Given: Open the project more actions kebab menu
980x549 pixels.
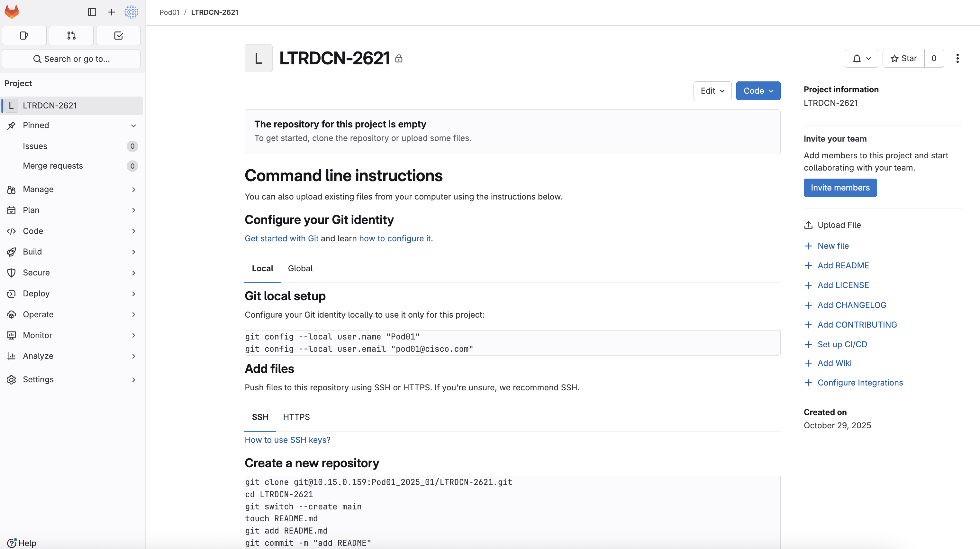Looking at the screenshot, I should pyautogui.click(x=957, y=58).
